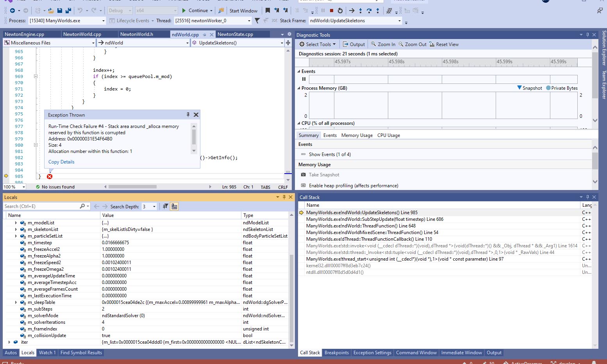
Task: Open the Thread newtonWorker_0 dropdown
Action: click(249, 21)
